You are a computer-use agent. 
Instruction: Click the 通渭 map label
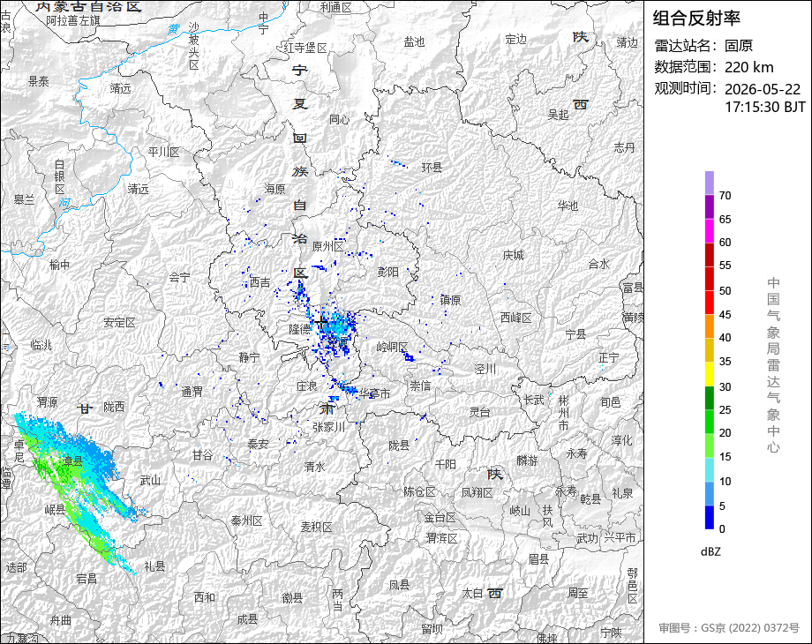192,392
